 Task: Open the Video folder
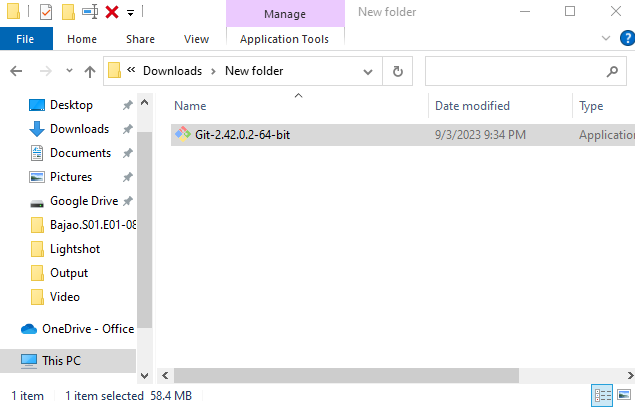pyautogui.click(x=65, y=297)
